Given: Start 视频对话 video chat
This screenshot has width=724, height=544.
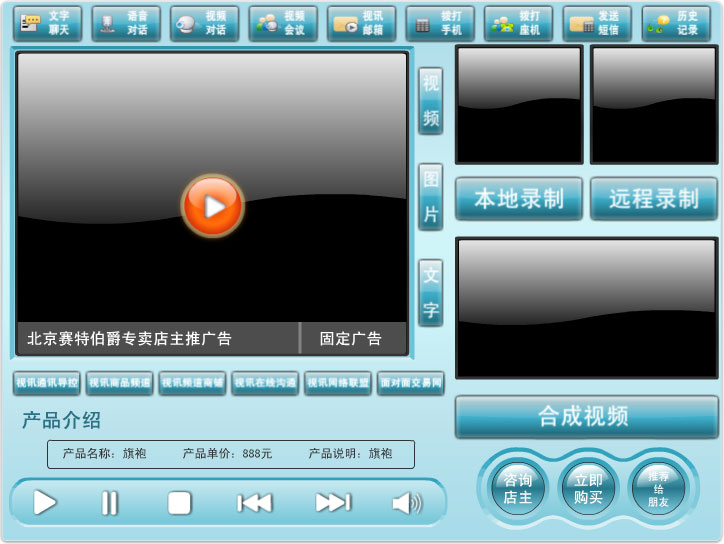Looking at the screenshot, I should pyautogui.click(x=204, y=23).
